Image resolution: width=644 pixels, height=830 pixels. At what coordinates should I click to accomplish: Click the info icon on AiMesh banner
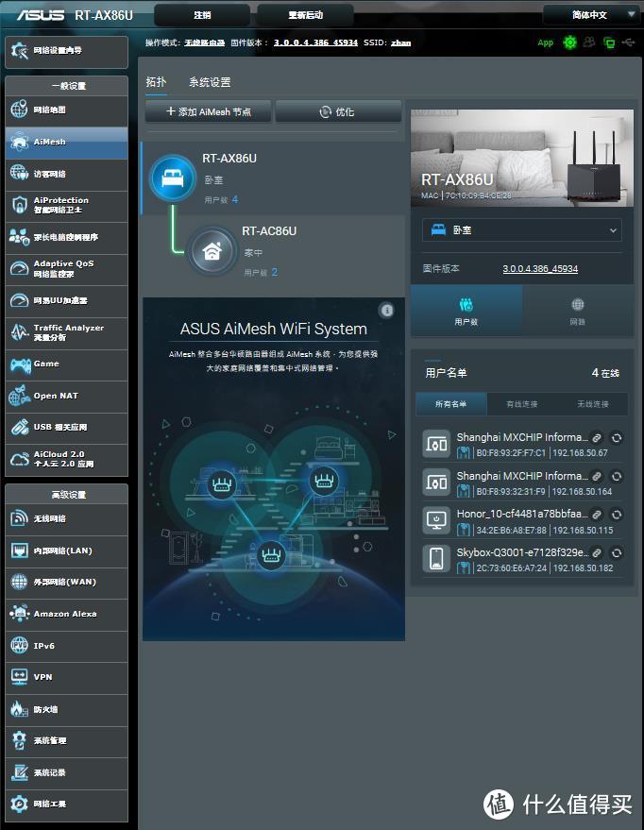click(387, 311)
